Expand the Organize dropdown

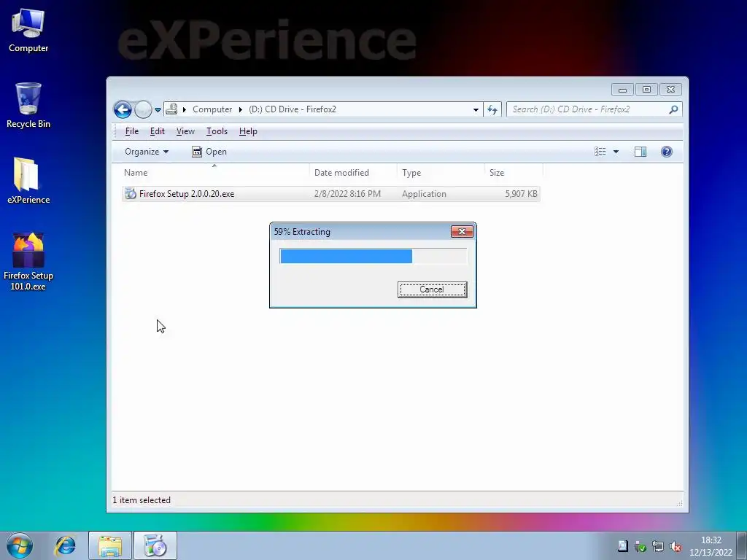click(146, 152)
